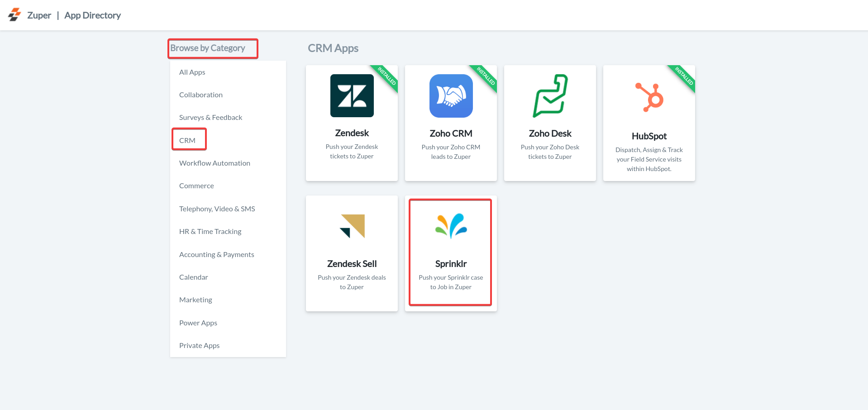Open Accounting & Payments category

tap(217, 255)
